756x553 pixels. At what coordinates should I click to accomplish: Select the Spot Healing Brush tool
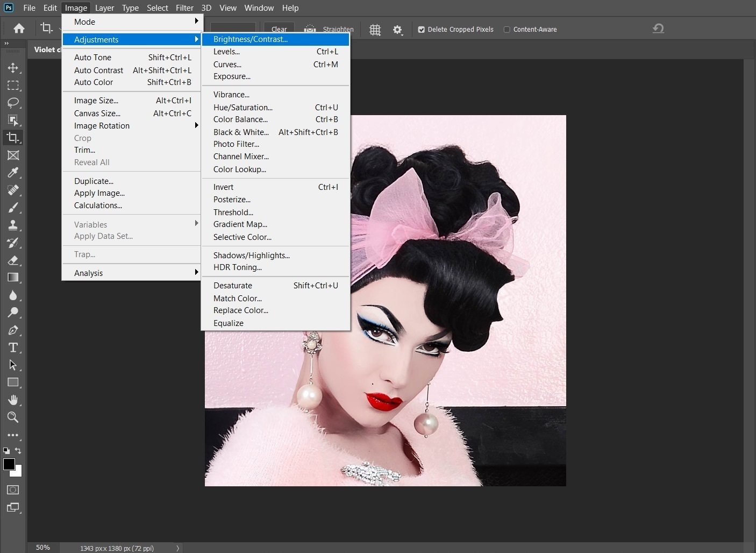click(13, 190)
